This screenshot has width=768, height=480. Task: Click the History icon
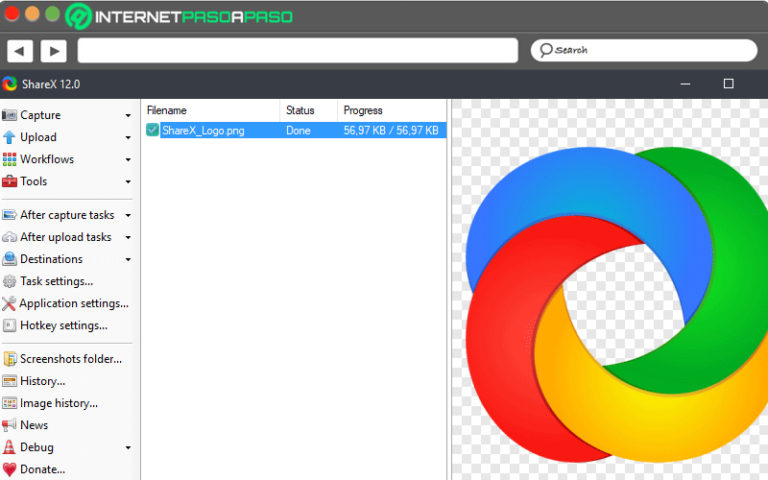point(9,381)
